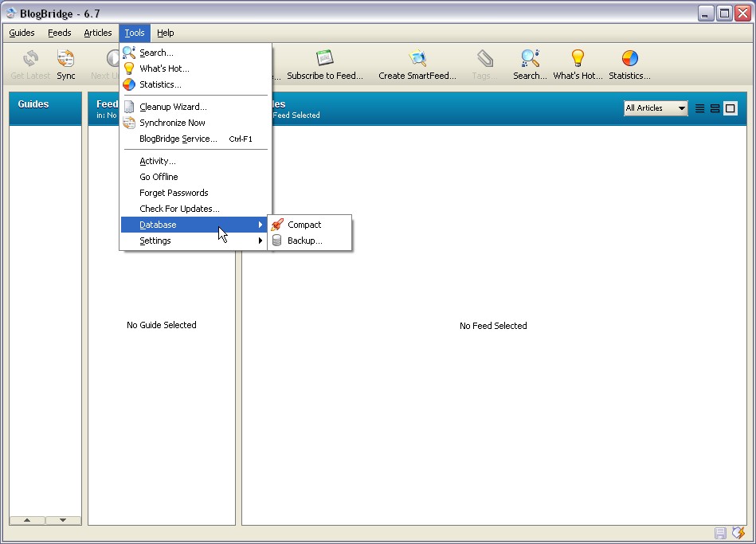This screenshot has height=544, width=756.
Task: Click the "No Guide Selected" text
Action: click(x=162, y=324)
